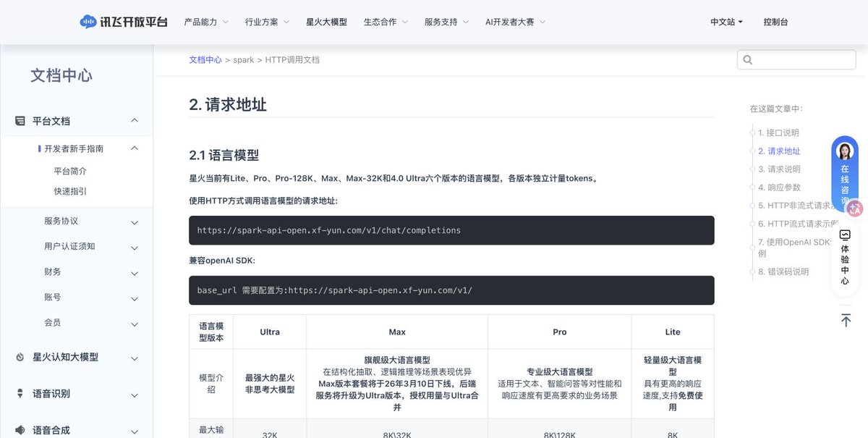Screen dimensions: 868x438
Task: Click the translate badge icon on right
Action: [855, 209]
